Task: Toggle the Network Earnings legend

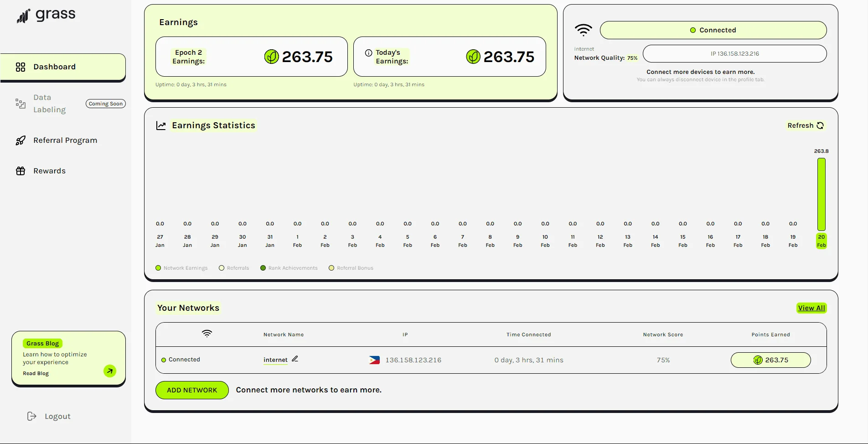Action: [x=181, y=268]
